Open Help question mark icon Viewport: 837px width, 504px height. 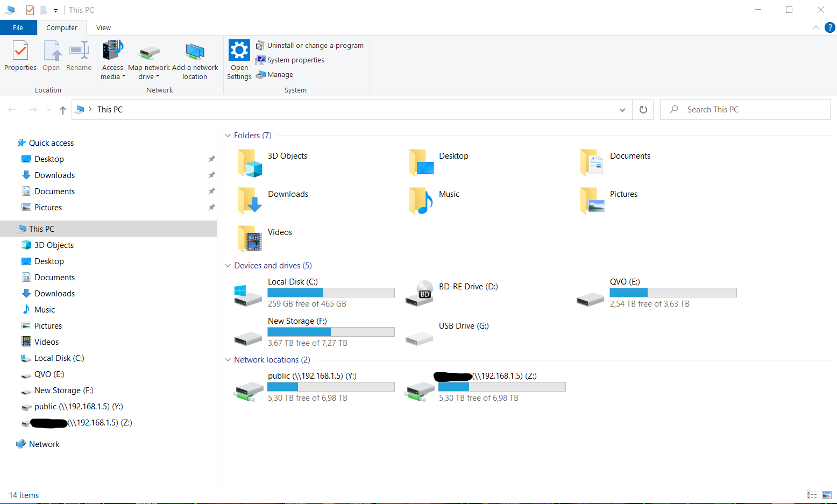pyautogui.click(x=830, y=27)
